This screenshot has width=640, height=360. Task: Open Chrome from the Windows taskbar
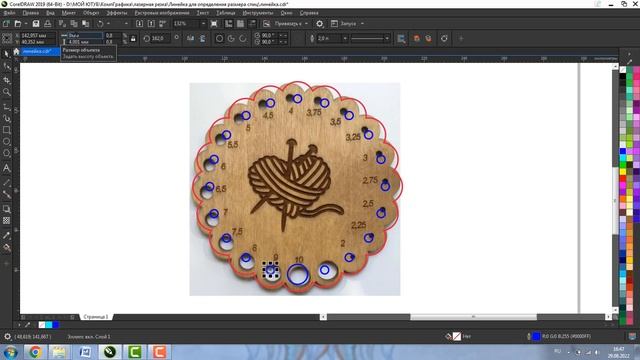[x=35, y=352]
